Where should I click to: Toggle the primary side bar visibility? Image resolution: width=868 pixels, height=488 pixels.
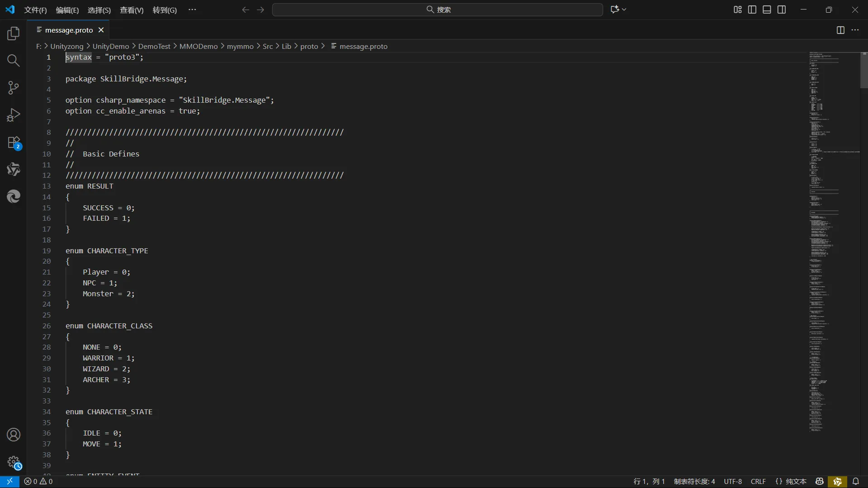[x=752, y=9]
